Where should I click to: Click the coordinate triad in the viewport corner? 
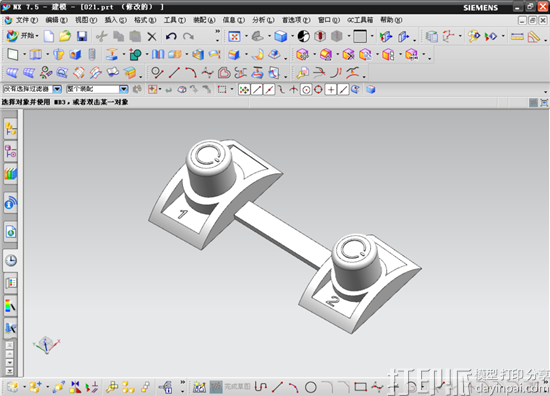click(46, 345)
